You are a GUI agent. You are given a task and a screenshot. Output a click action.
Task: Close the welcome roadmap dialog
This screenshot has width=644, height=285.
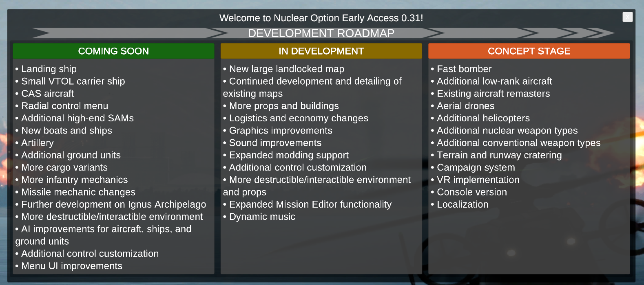(x=627, y=17)
